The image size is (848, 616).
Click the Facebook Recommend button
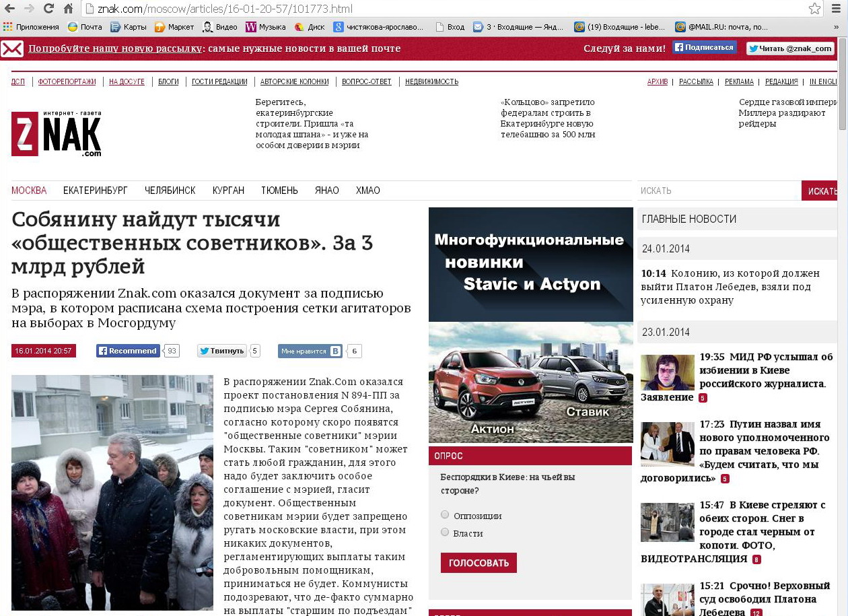[128, 351]
